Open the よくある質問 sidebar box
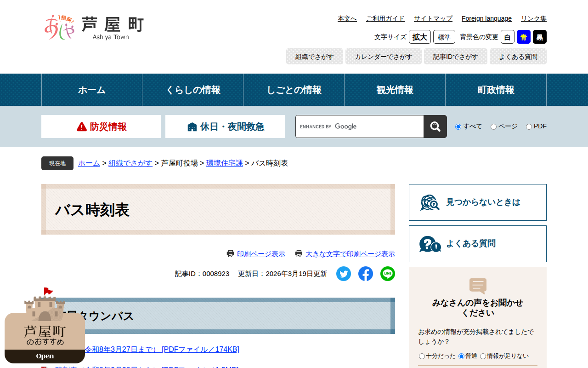Screen dimensions: 588x368 click(478, 244)
